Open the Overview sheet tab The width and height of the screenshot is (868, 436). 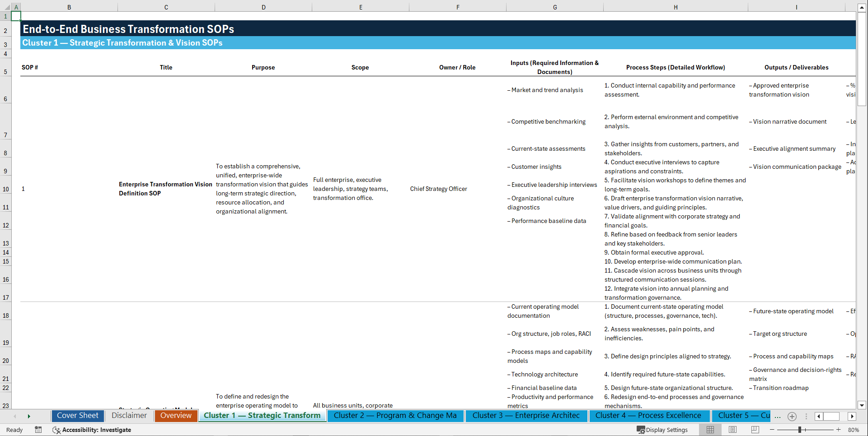pos(176,416)
